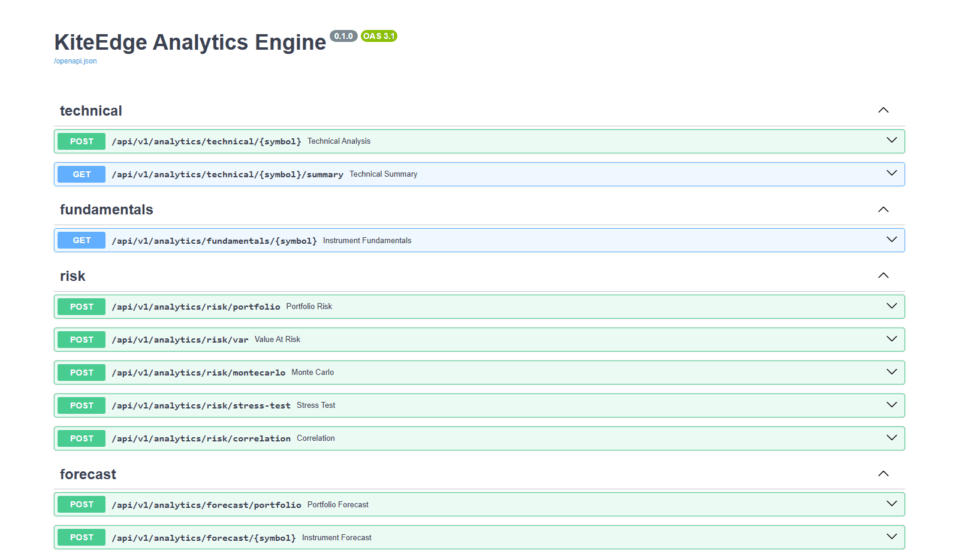This screenshot has width=959, height=560.
Task: Click path /api/v1/analytics/technical/{symbol}/summary
Action: (228, 174)
